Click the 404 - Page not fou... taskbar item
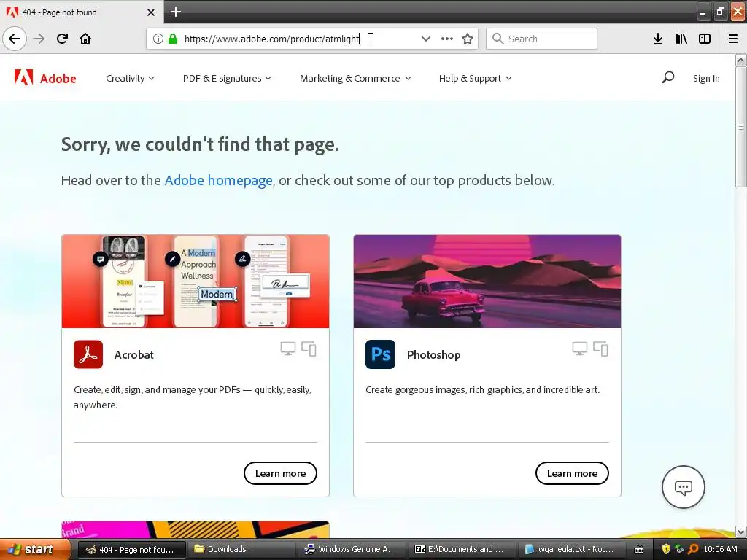This screenshot has width=747, height=560. click(x=131, y=549)
